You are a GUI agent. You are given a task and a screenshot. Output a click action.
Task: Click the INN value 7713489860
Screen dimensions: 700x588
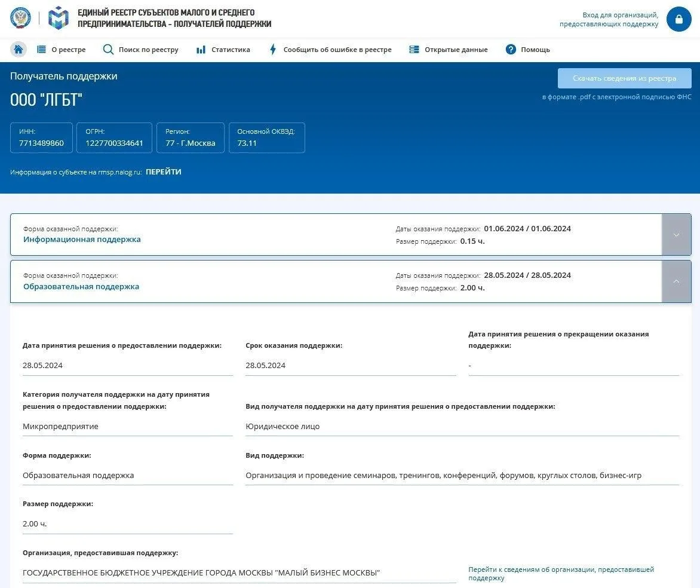[41, 143]
